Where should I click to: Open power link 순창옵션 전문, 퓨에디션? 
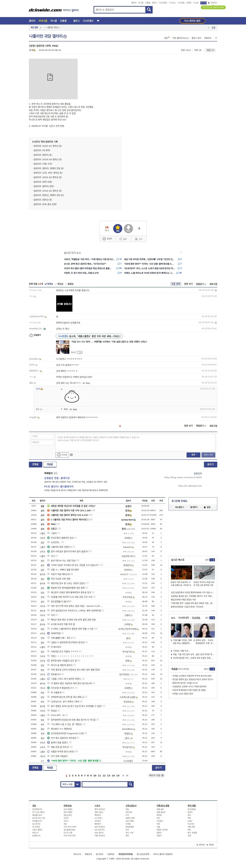pos(57,478)
